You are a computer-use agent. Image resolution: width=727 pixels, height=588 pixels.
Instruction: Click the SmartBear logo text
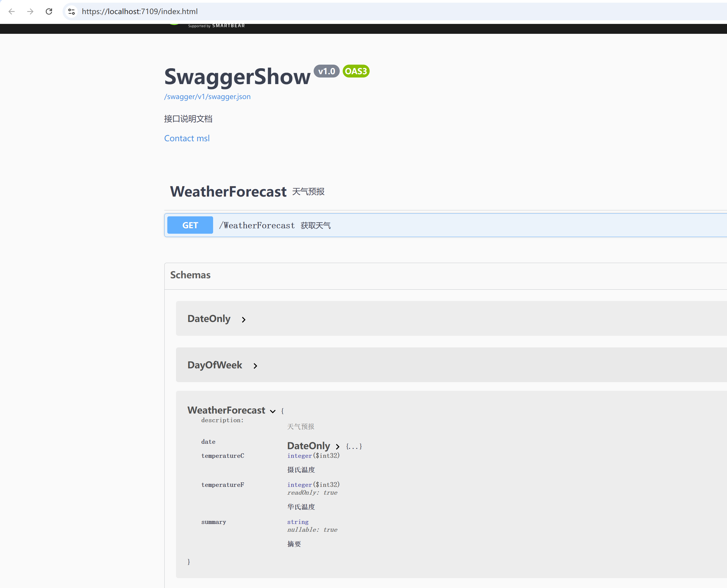(228, 26)
